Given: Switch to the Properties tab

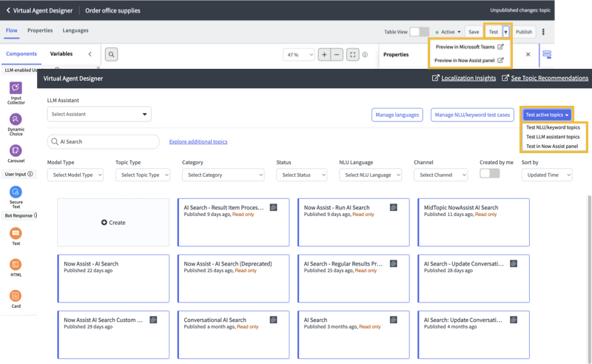Looking at the screenshot, I should click(x=40, y=30).
